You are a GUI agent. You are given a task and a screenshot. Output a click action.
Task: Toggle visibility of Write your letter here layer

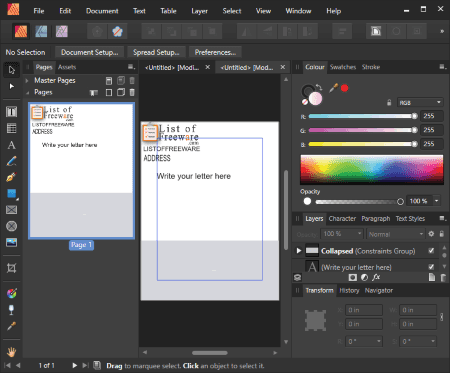click(431, 267)
